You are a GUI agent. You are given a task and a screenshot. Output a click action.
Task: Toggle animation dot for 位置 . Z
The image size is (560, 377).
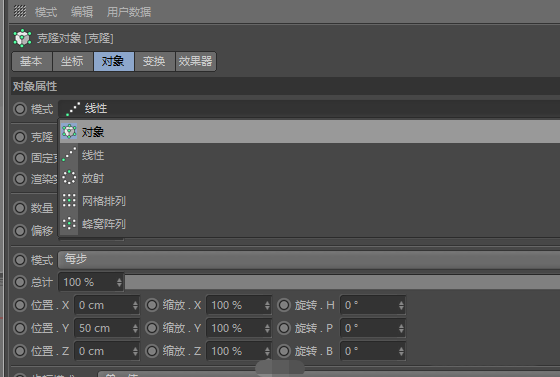point(20,351)
